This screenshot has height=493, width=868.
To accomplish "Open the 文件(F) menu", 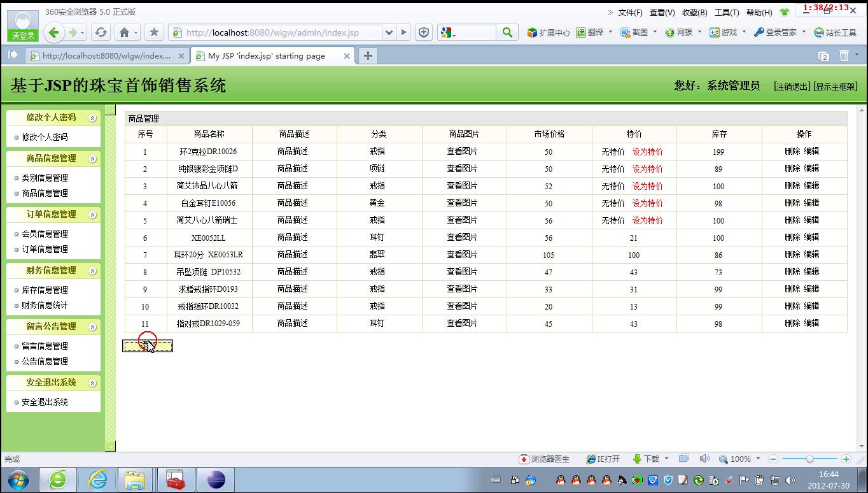I will tap(630, 12).
